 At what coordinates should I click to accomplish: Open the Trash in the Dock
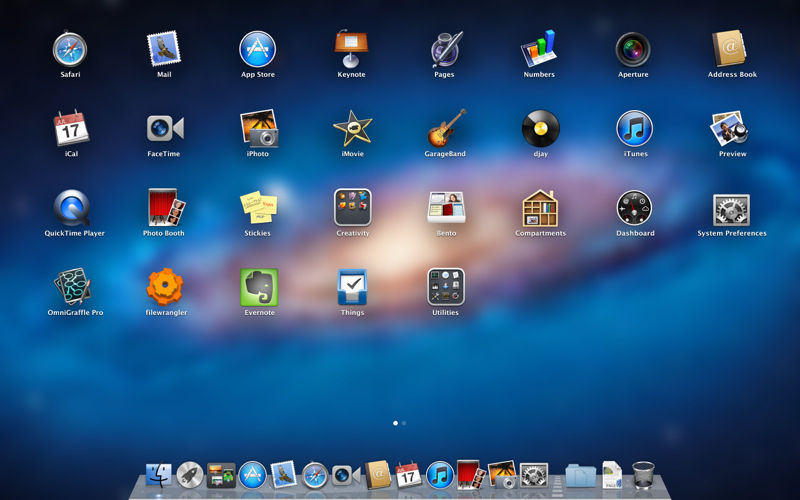(643, 475)
